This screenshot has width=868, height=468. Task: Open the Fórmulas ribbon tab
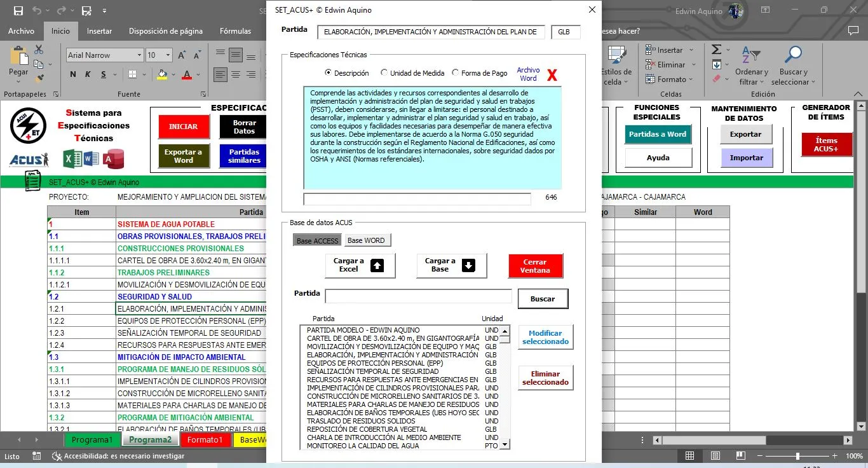235,31
